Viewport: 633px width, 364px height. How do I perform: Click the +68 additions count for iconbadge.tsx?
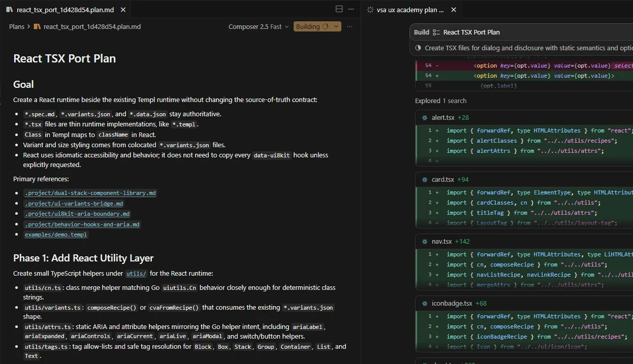click(x=481, y=303)
